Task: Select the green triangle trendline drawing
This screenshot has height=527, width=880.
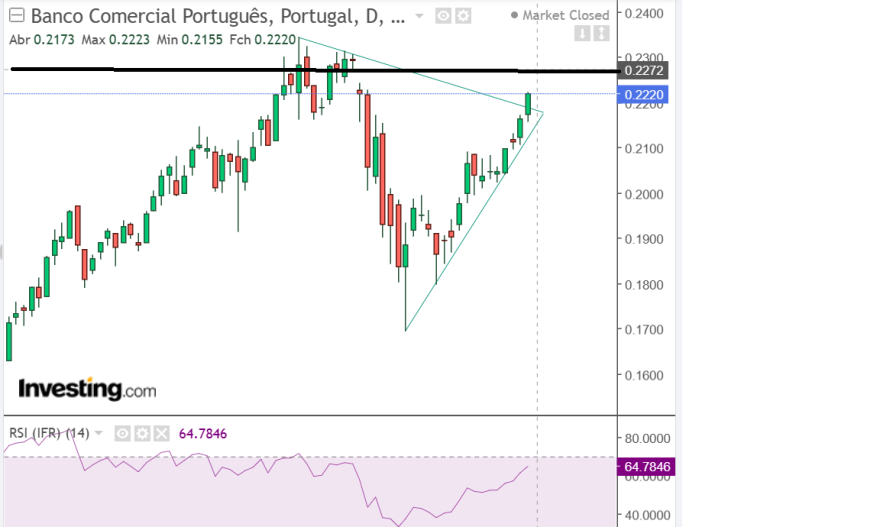Action: tap(474, 223)
